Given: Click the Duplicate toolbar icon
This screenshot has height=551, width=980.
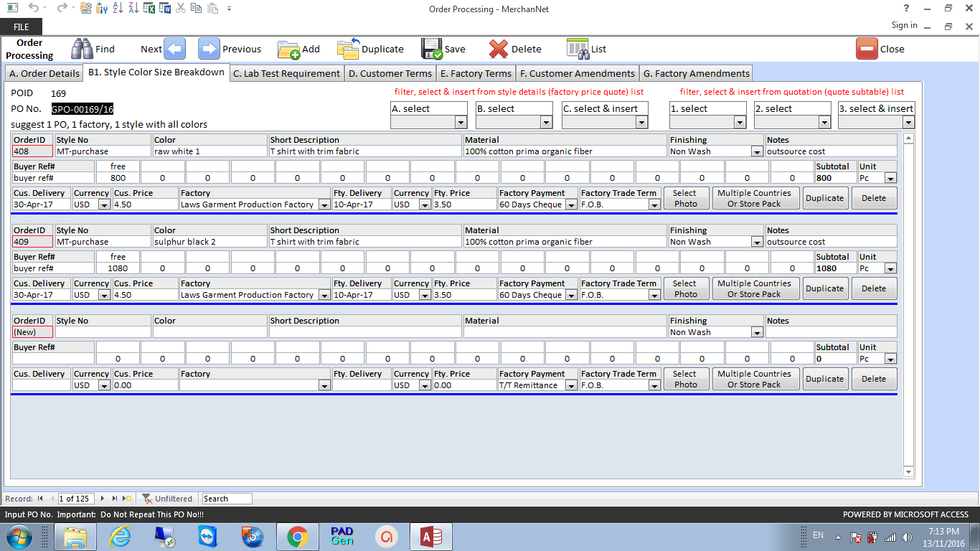Looking at the screenshot, I should [x=349, y=49].
